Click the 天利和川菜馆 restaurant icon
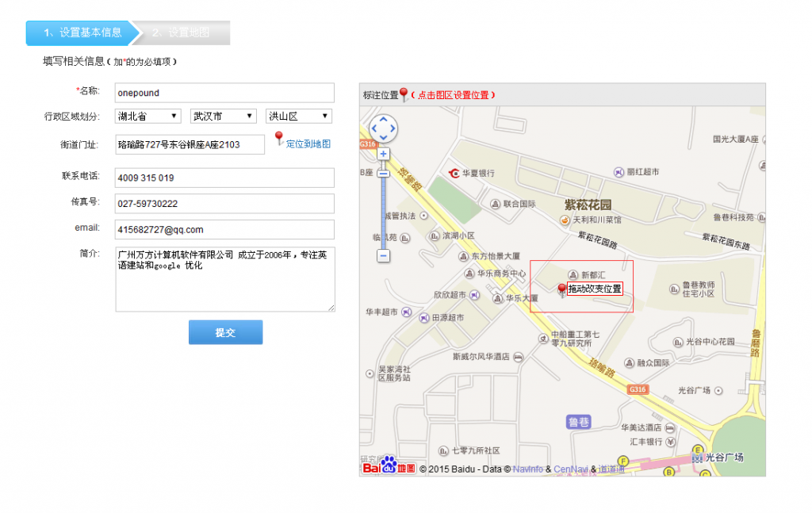 565,220
